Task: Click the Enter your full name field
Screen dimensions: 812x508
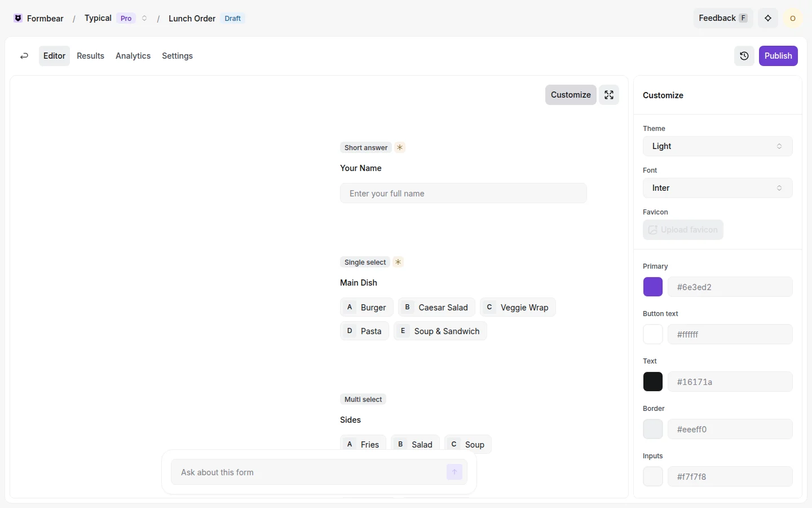Action: (464, 193)
